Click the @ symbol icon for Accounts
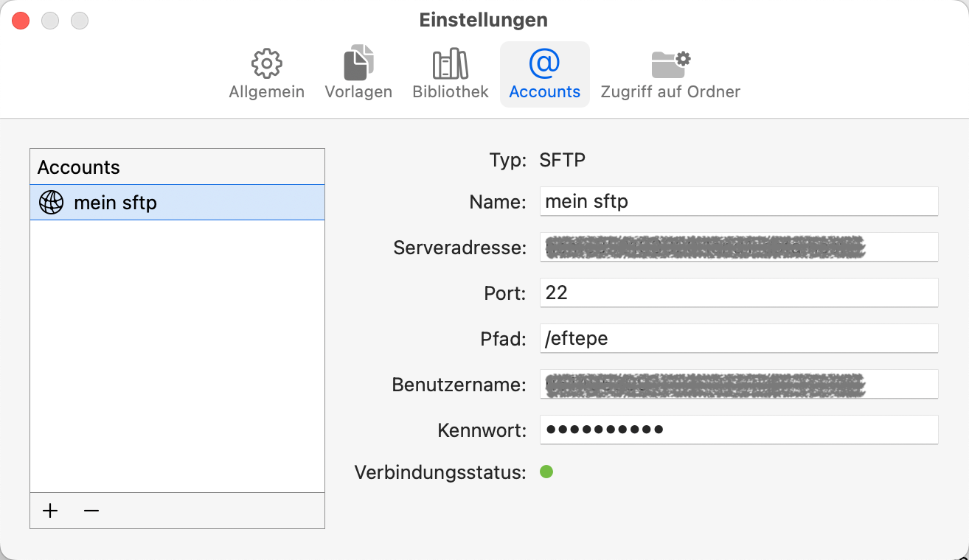The image size is (969, 560). 544,63
